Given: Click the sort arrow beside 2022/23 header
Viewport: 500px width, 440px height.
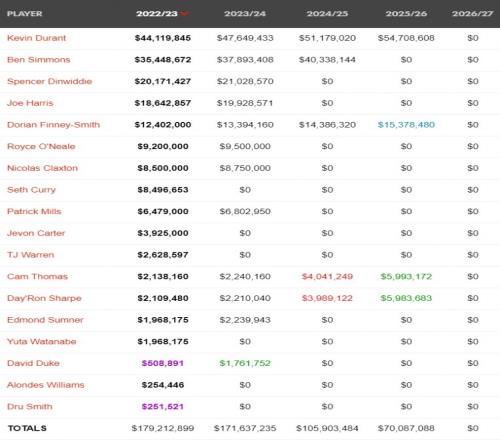Looking at the screenshot, I should [184, 14].
